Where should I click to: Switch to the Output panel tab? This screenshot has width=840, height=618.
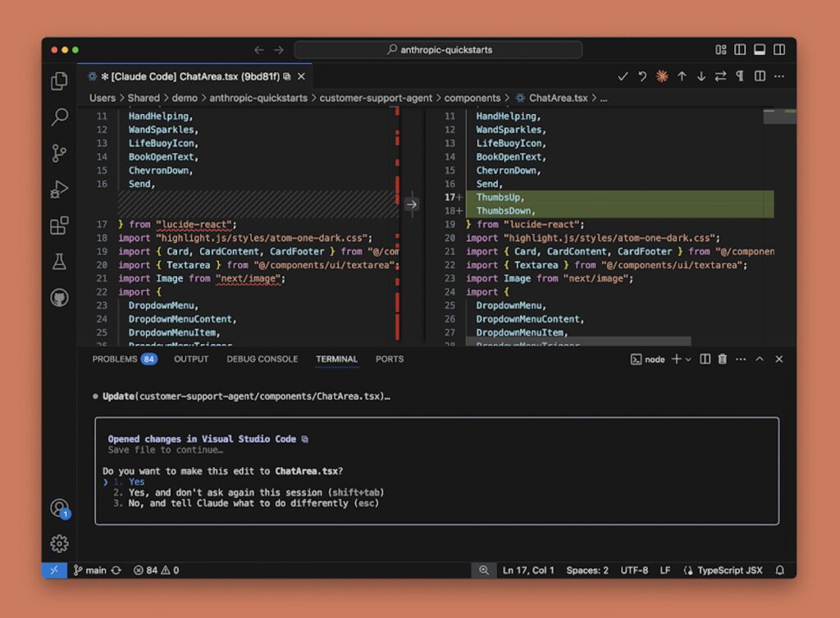click(x=191, y=359)
